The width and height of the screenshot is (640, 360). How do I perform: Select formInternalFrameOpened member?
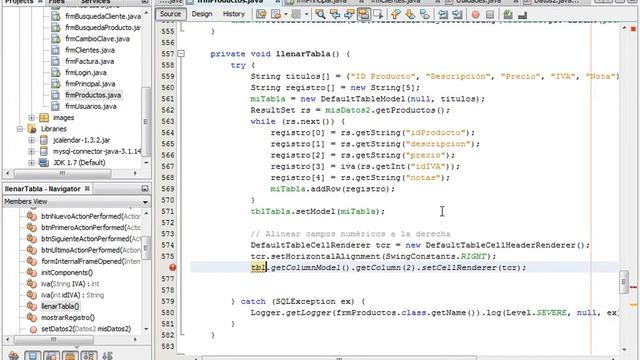91,261
